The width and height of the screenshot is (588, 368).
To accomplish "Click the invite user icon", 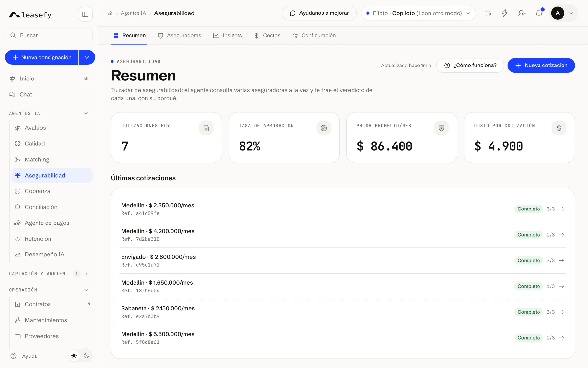I will [522, 13].
